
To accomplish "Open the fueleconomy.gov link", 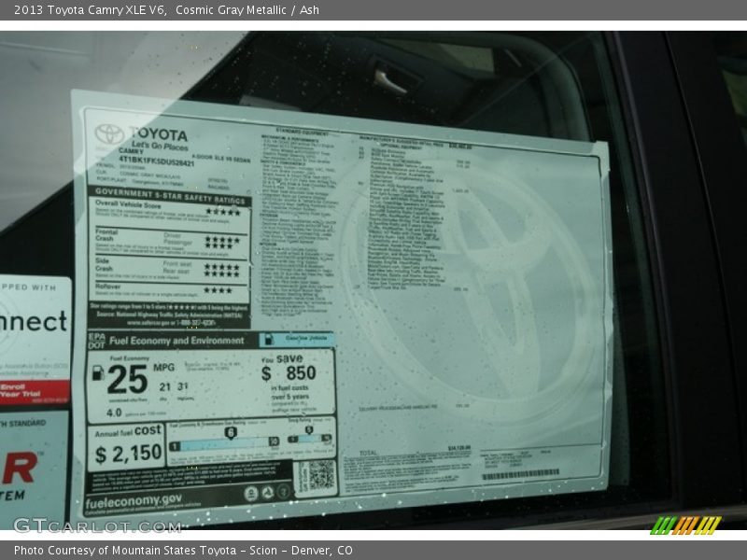I will point(133,501).
